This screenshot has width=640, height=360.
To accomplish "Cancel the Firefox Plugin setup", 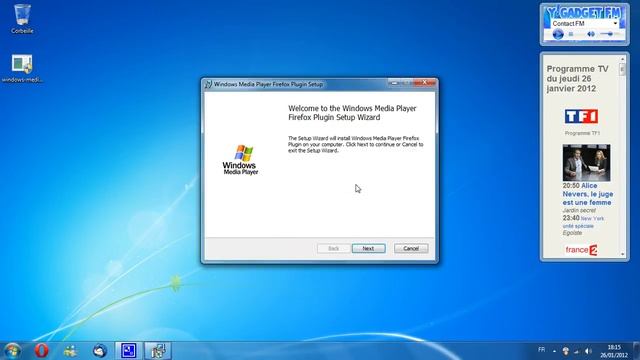I will click(411, 248).
